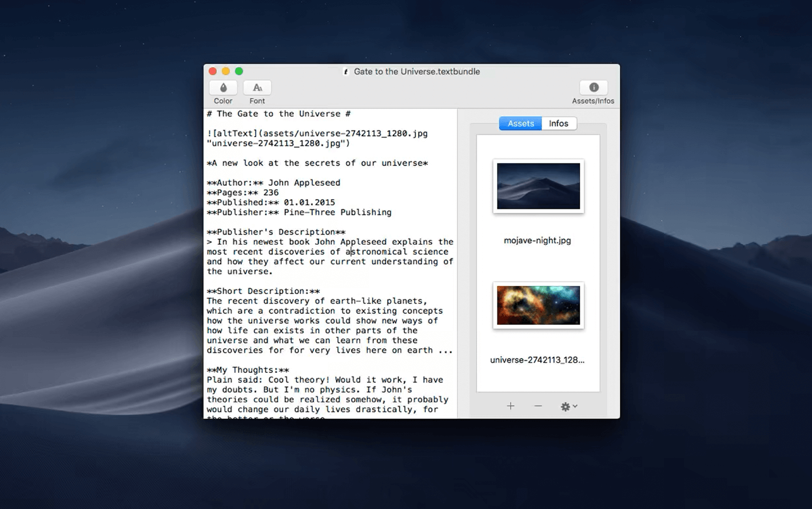Maximize the window using the green button
812x509 pixels.
pos(239,71)
